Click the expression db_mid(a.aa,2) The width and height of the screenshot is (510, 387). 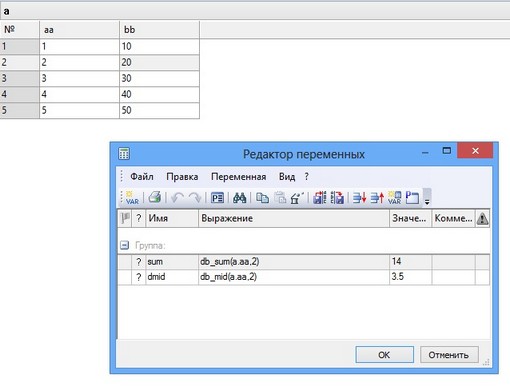coord(228,277)
